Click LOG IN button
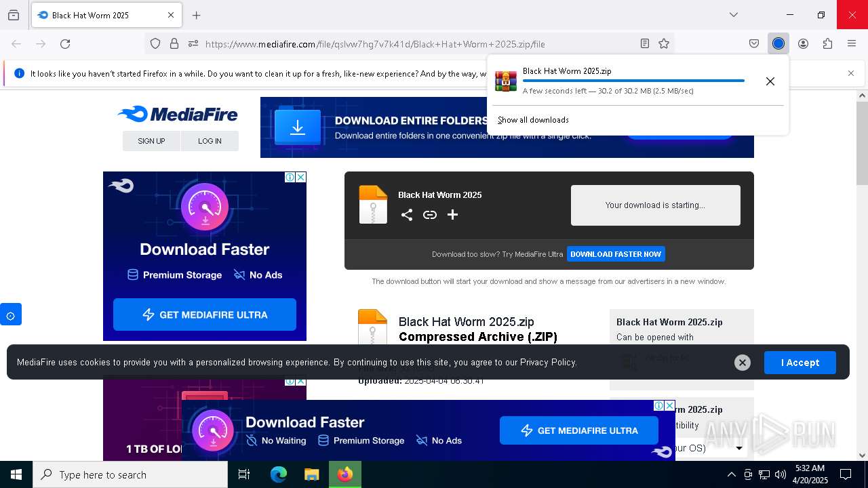This screenshot has width=868, height=488. (x=210, y=141)
